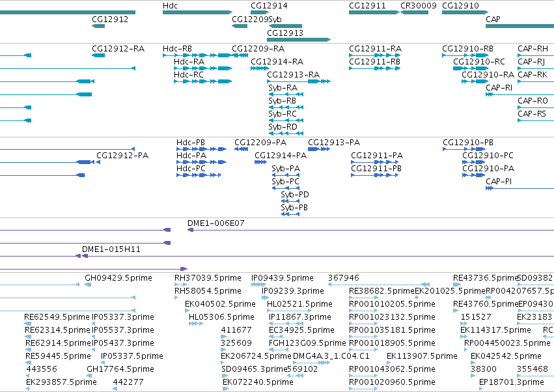Click the CG12209-PA protein label
This screenshot has height=392, width=554.
[260, 143]
